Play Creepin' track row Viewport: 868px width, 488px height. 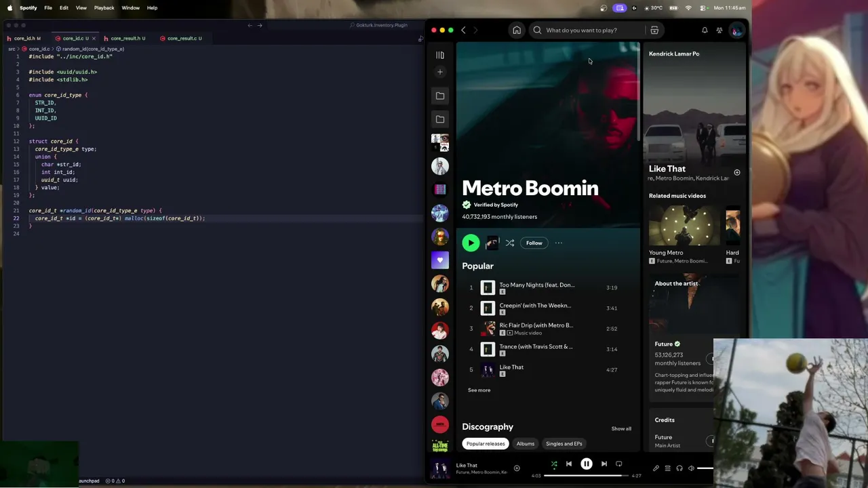(548, 308)
